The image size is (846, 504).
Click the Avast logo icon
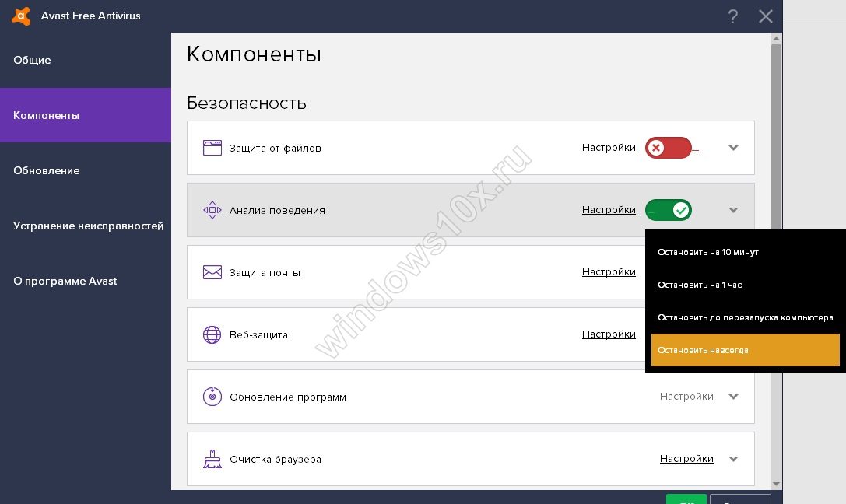[21, 16]
